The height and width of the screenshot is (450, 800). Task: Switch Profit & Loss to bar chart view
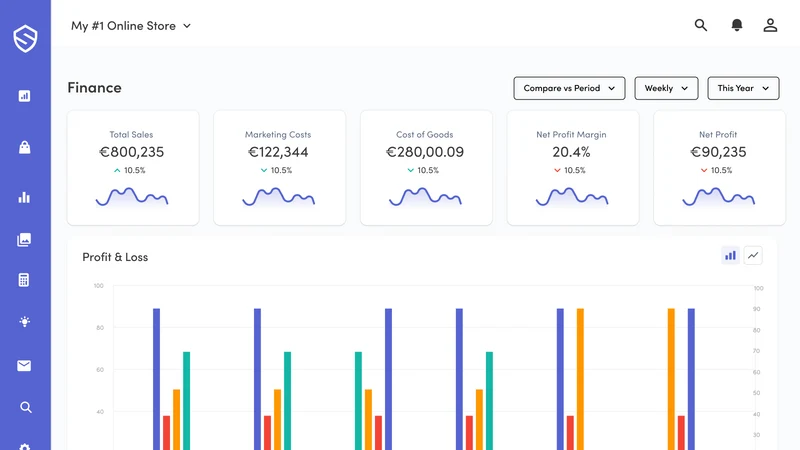(731, 256)
